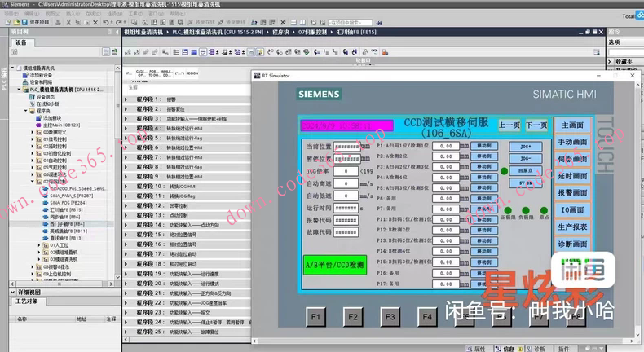The height and width of the screenshot is (352, 644).
Task: Click the 延时画面 HMI navigation button
Action: (572, 176)
